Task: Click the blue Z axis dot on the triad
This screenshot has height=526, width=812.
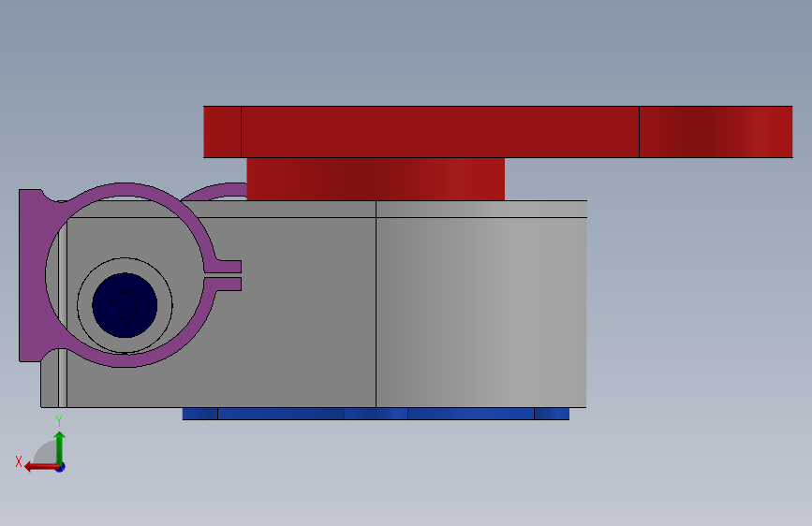Action: tap(61, 467)
